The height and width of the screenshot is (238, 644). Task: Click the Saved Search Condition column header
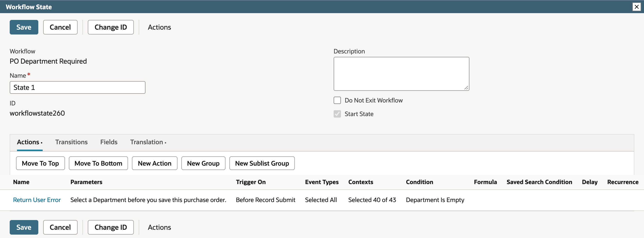(x=539, y=182)
